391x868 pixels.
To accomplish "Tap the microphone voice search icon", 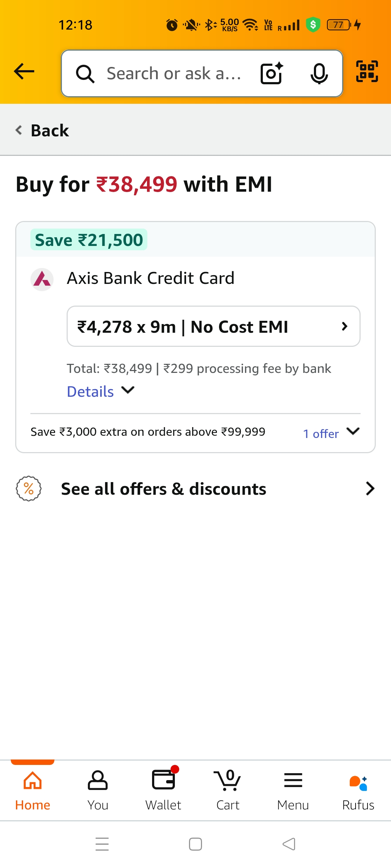I will tap(319, 73).
